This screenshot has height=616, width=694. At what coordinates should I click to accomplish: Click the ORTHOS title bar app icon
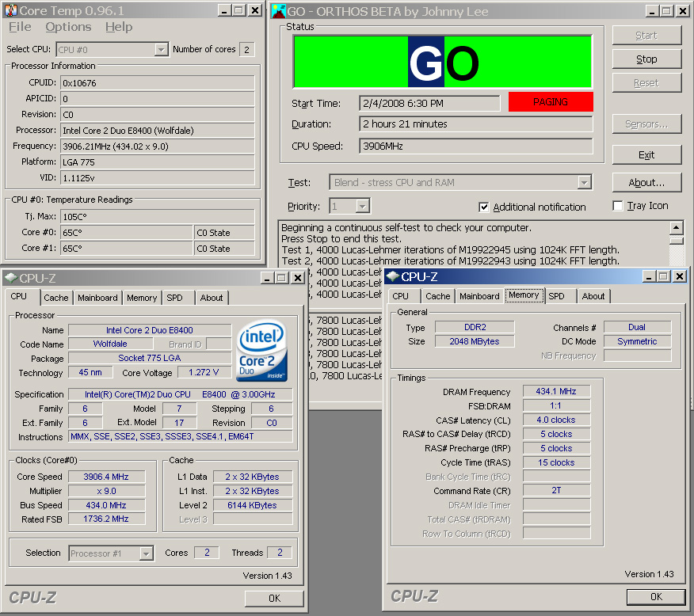[278, 11]
